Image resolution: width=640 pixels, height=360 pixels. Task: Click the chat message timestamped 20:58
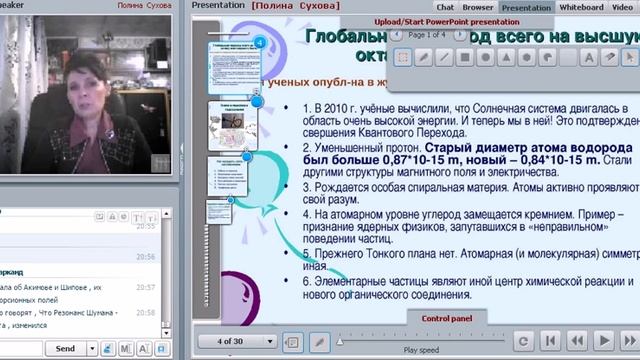point(78,319)
